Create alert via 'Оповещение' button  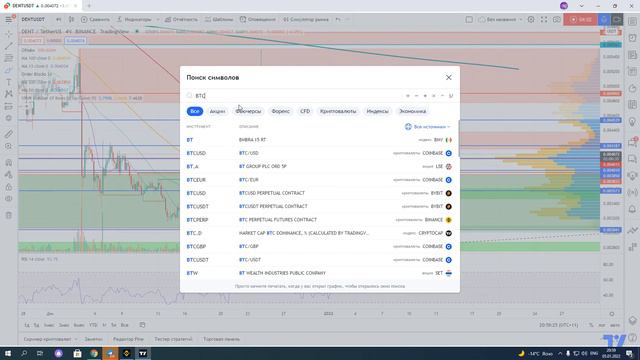tap(258, 19)
